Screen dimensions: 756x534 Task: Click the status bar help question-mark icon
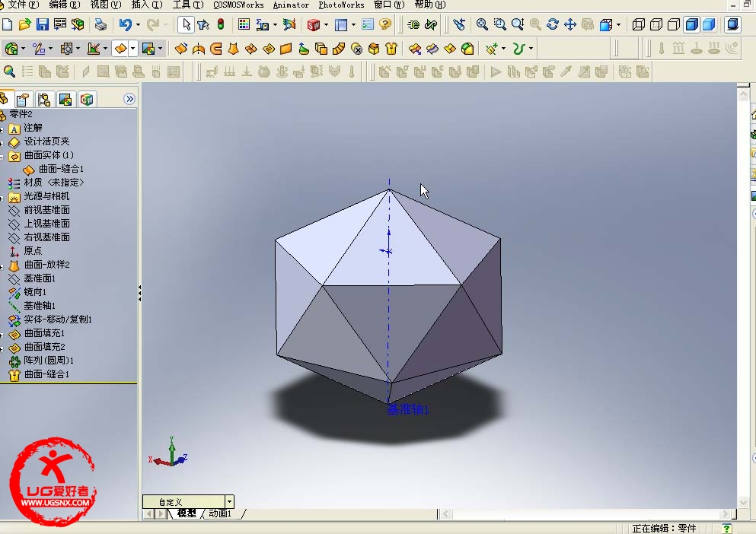pos(726,528)
